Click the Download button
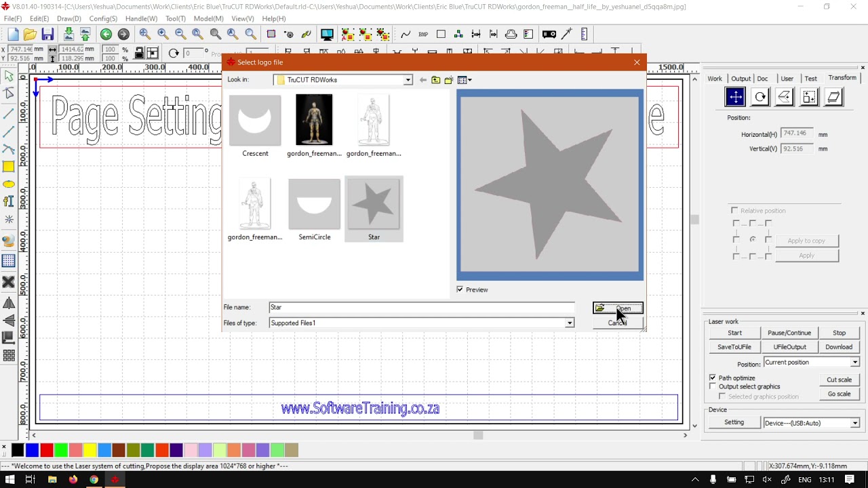The image size is (868, 488). coord(839,347)
